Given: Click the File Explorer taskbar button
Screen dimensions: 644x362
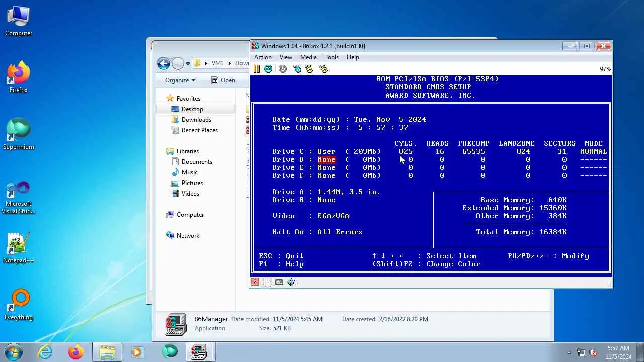Looking at the screenshot, I should pos(107,352).
